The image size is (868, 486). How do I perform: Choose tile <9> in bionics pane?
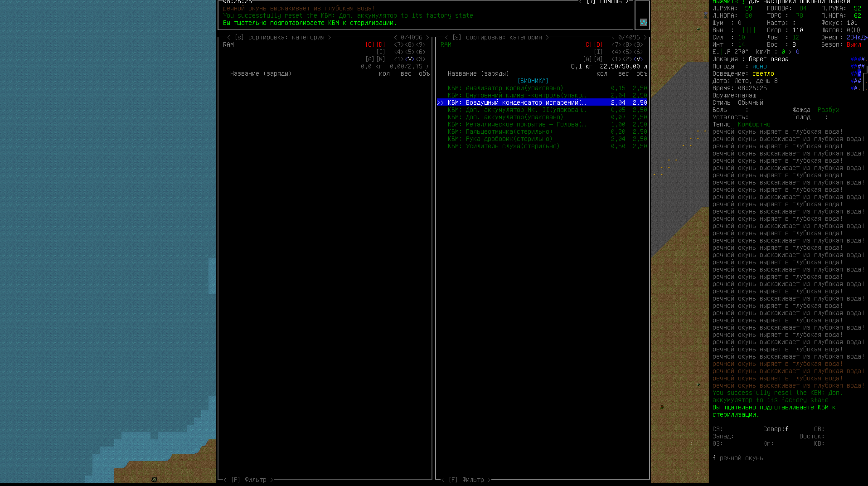coord(638,44)
